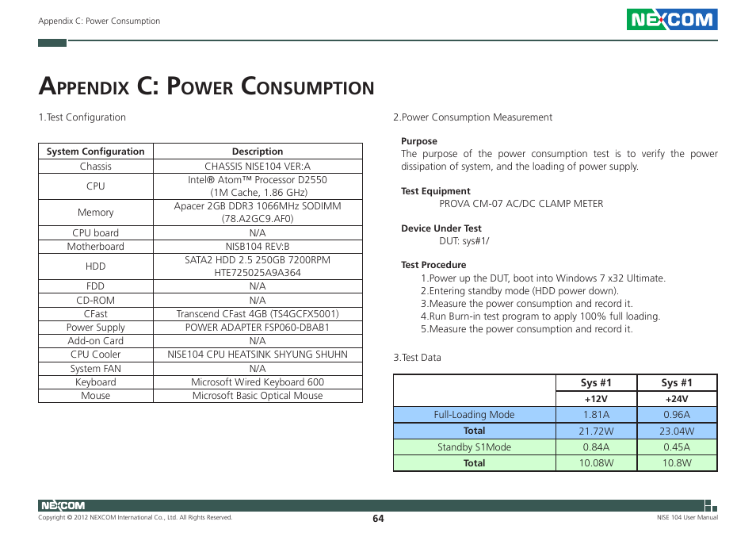Click the '21.72W' total cell

(x=596, y=431)
